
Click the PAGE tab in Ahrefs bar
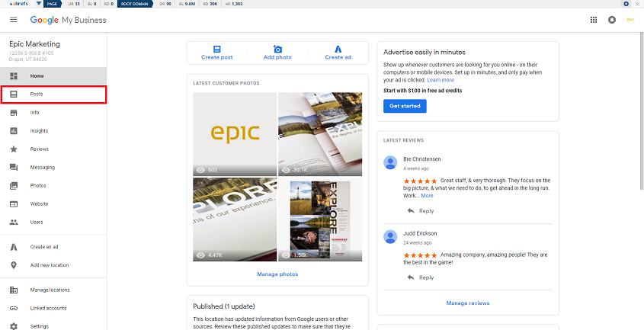[x=52, y=4]
